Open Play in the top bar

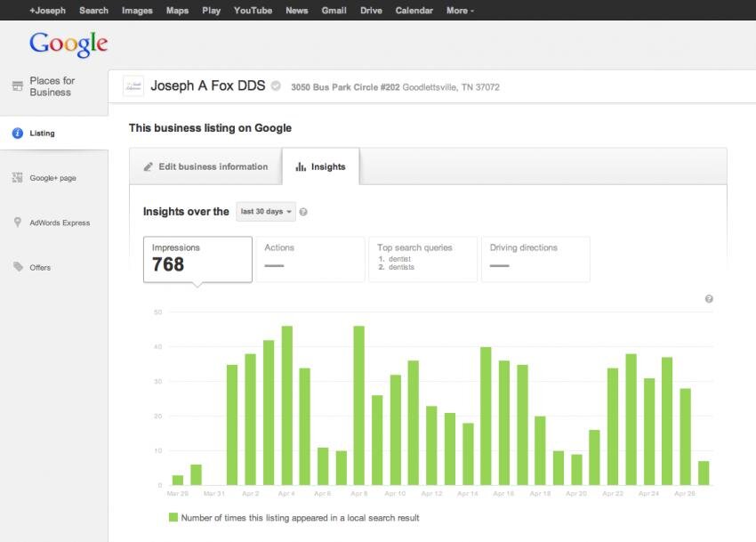coord(211,10)
